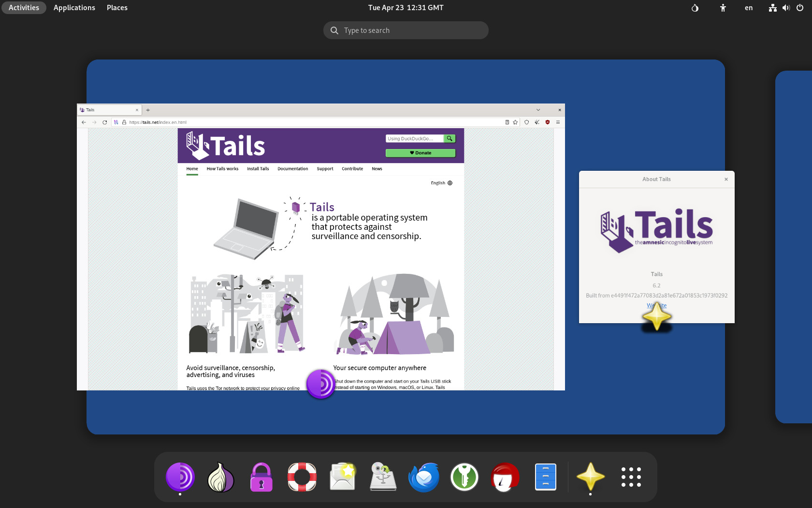812x508 pixels.
Task: Open the News nav link
Action: [x=377, y=169]
